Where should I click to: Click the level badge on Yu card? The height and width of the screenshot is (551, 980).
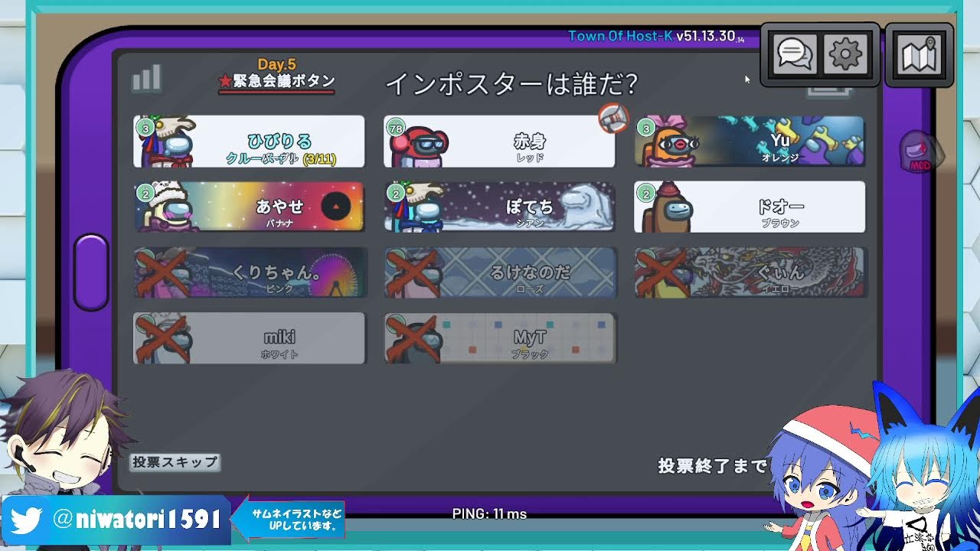[646, 128]
